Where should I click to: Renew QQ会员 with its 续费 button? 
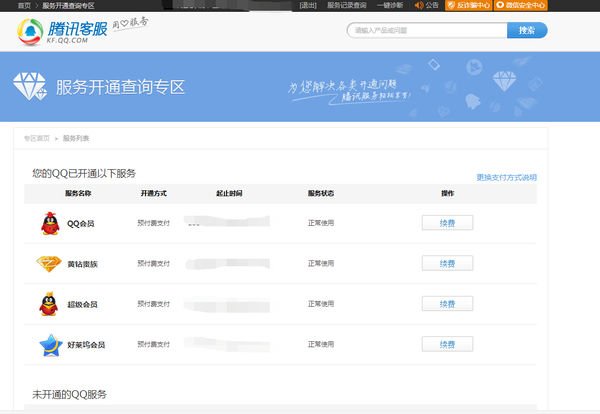tap(447, 223)
